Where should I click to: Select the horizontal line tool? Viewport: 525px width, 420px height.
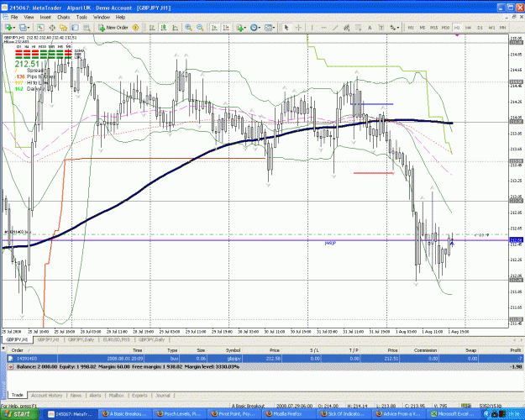323,28
